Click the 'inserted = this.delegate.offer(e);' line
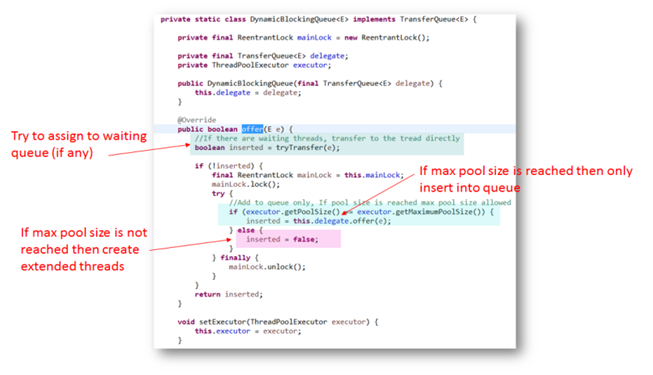 [x=319, y=221]
